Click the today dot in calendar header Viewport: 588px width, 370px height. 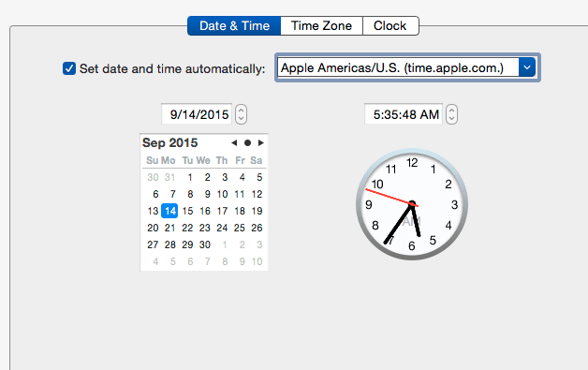(247, 143)
